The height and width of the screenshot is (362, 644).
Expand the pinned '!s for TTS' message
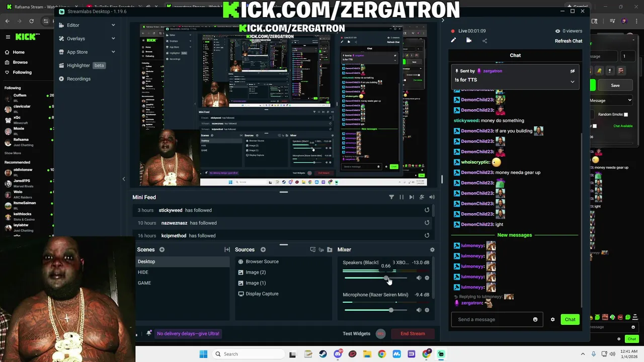pyautogui.click(x=572, y=81)
